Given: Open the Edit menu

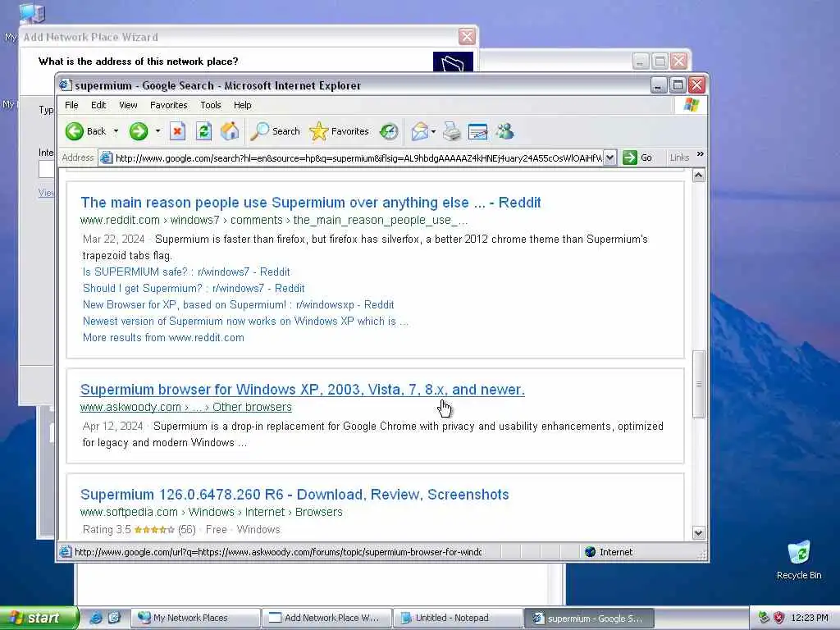Looking at the screenshot, I should click(x=98, y=105).
